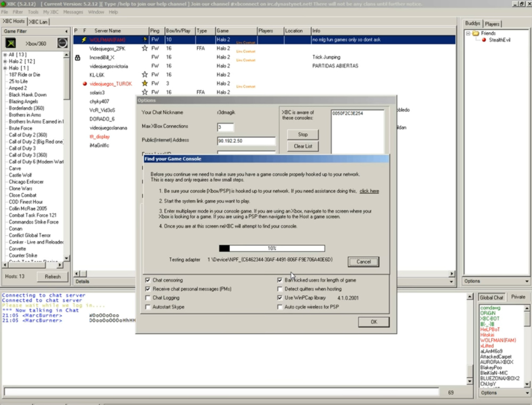The height and width of the screenshot is (405, 532).
Task: Click the green Xbox logo icon
Action: click(x=11, y=44)
